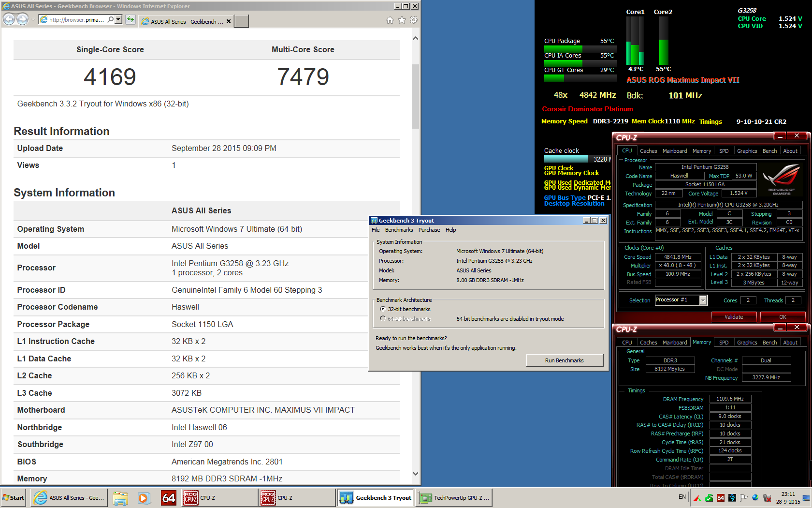Click the globe tray icon
This screenshot has width=812, height=508.
pyautogui.click(x=755, y=498)
